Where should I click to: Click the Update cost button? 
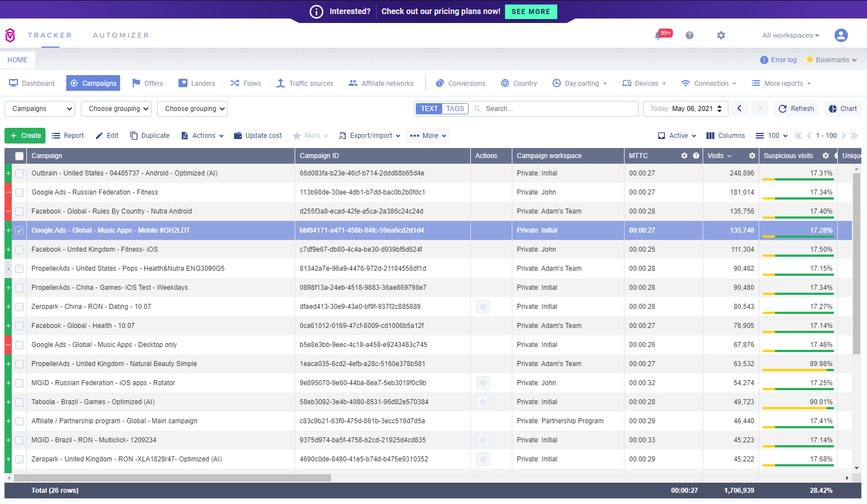(258, 136)
